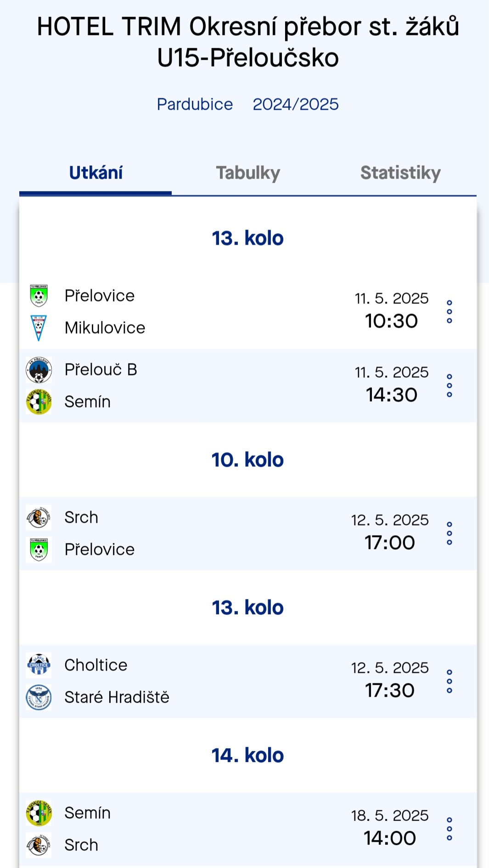Viewport: 489px width, 868px height.
Task: Open three-dot menu for Přelouč B vs Semín
Action: click(x=449, y=386)
